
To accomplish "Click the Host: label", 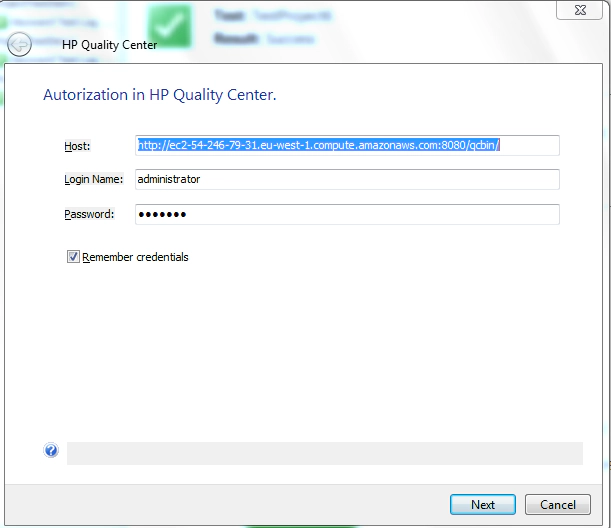I will pos(77,146).
